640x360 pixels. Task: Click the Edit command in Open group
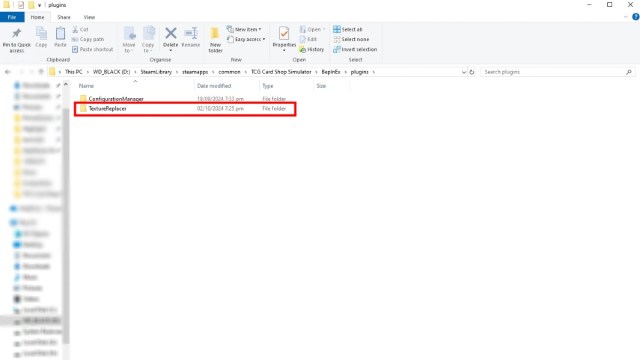click(x=309, y=39)
